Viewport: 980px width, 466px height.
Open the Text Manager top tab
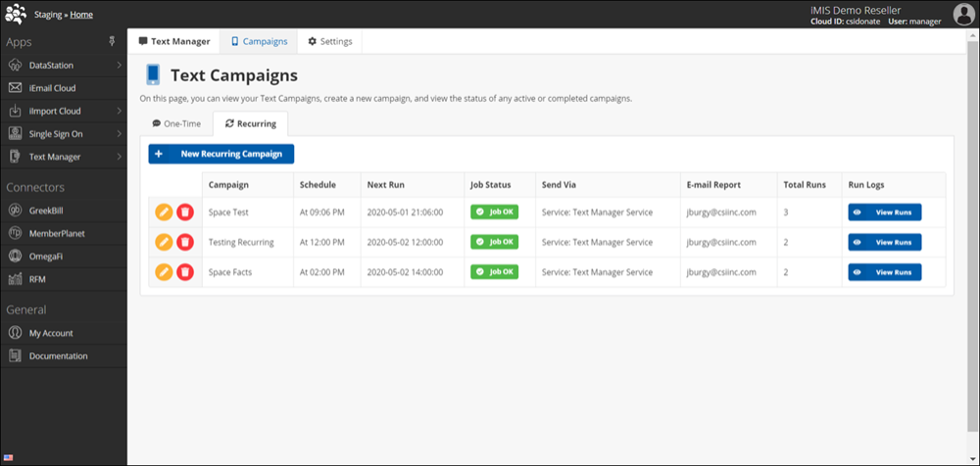tap(174, 42)
